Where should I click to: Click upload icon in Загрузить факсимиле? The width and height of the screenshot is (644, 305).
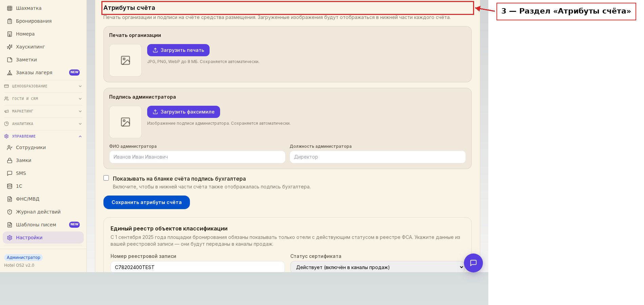pyautogui.click(x=155, y=112)
